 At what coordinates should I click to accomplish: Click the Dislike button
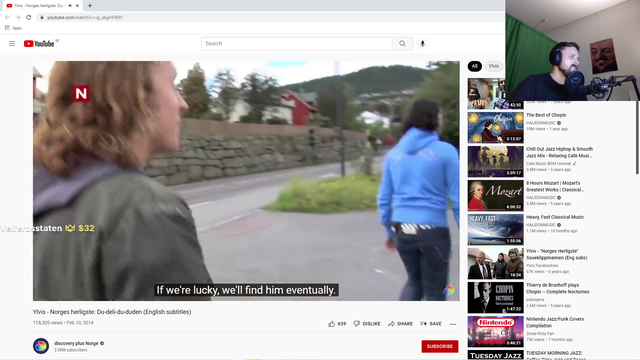[367, 324]
